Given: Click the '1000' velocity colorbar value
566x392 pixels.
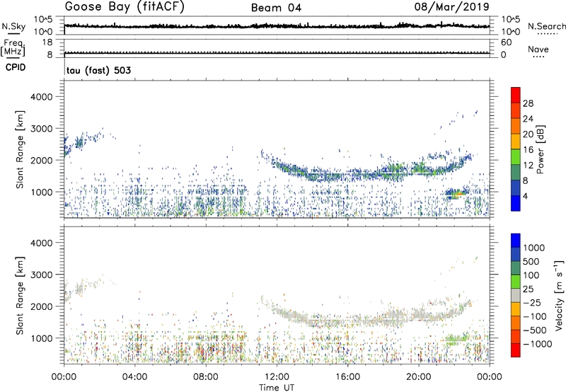Looking at the screenshot, I should pos(533,248).
